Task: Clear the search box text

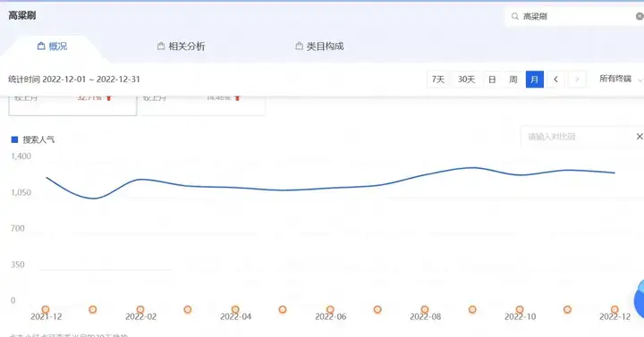Action: click(x=640, y=16)
